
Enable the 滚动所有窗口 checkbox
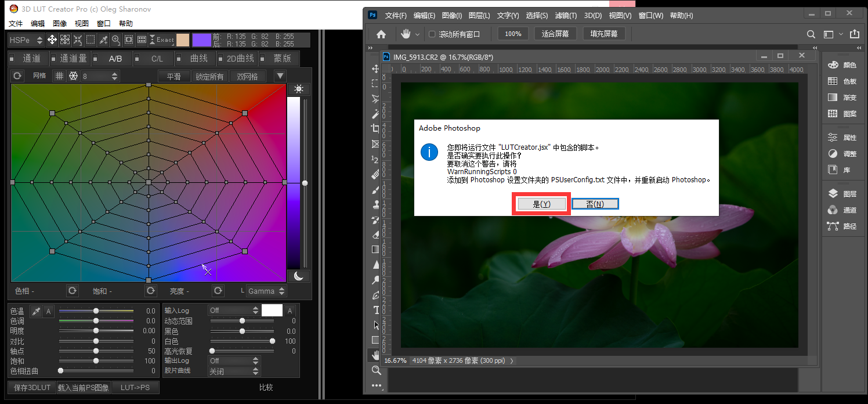pyautogui.click(x=432, y=34)
